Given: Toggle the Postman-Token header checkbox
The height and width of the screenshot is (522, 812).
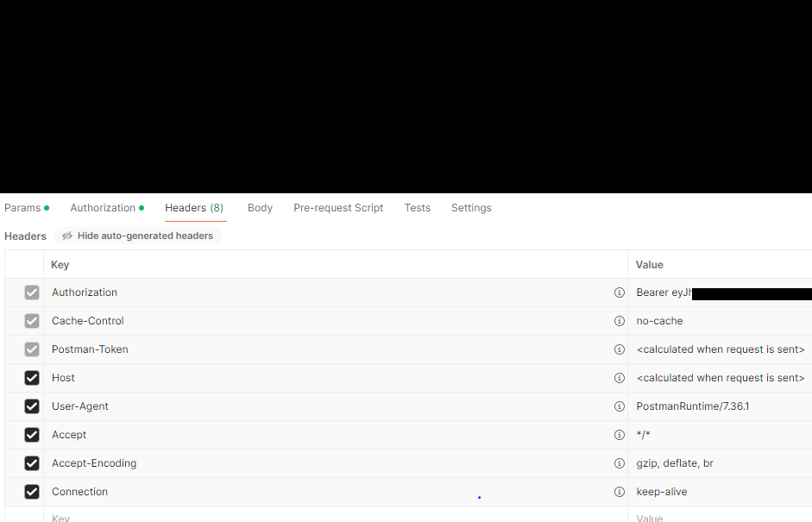Looking at the screenshot, I should 32,349.
